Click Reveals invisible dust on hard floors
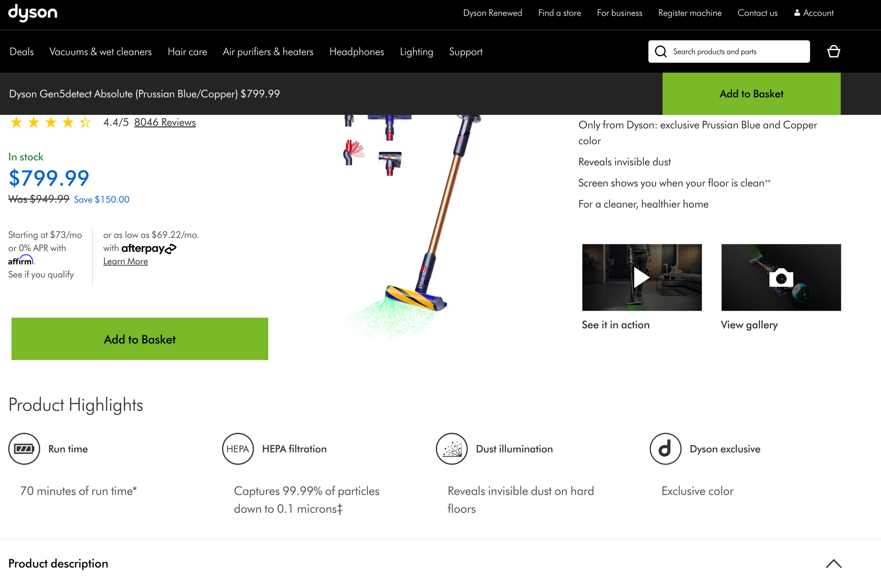This screenshot has height=588, width=881. [x=521, y=499]
